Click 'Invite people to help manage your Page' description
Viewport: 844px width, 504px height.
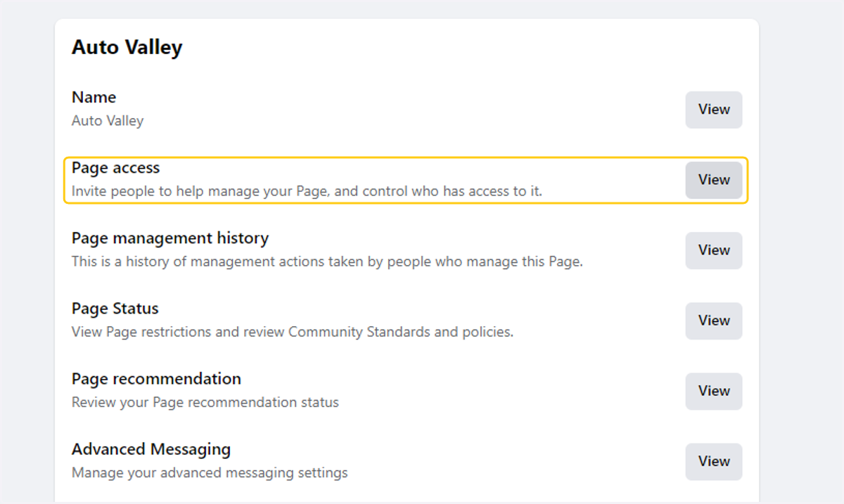tap(307, 191)
